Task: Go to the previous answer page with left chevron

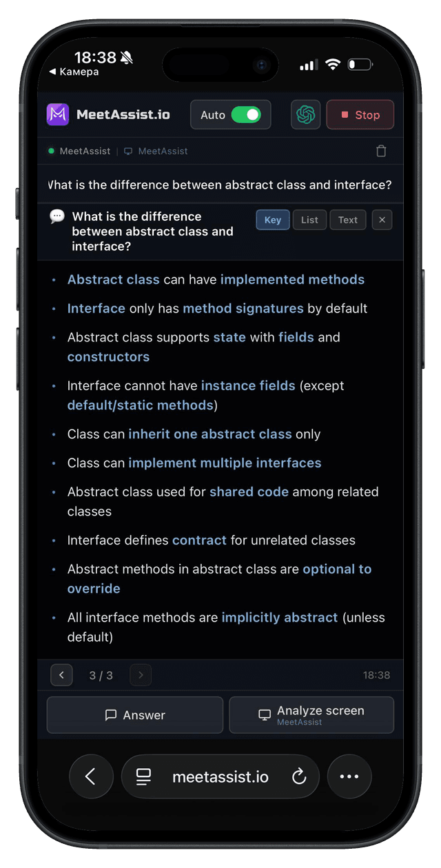Action: click(x=61, y=675)
